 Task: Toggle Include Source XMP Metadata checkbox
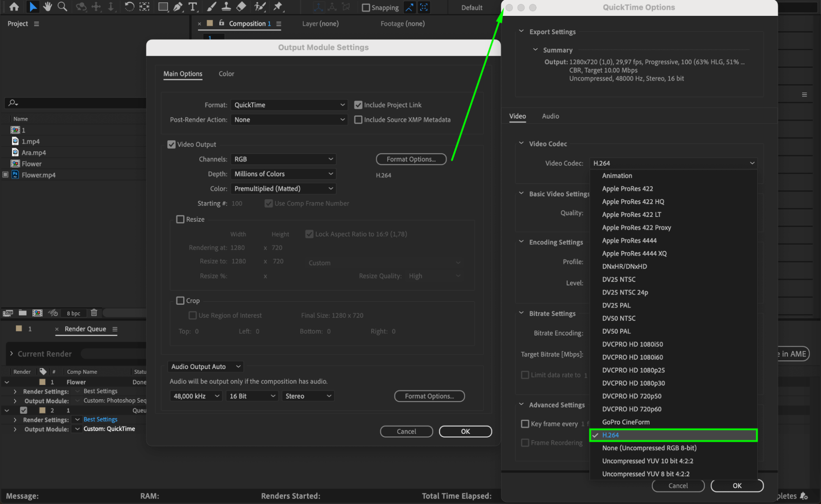[x=358, y=120]
